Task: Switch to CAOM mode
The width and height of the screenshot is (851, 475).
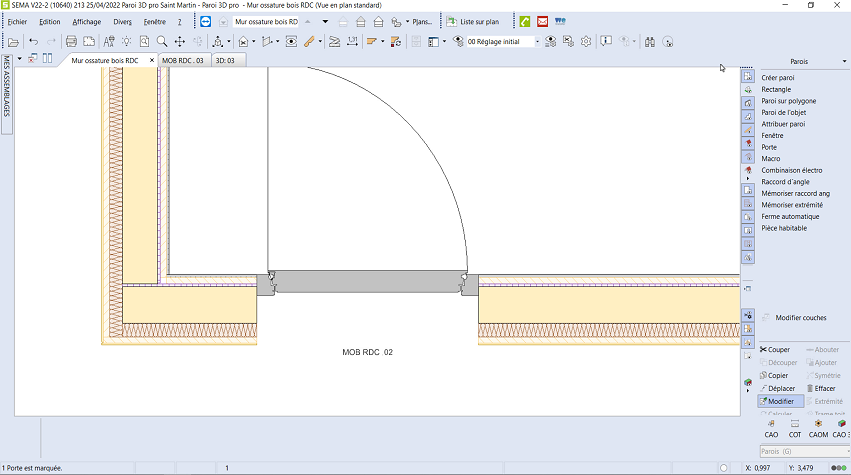Action: [818, 428]
